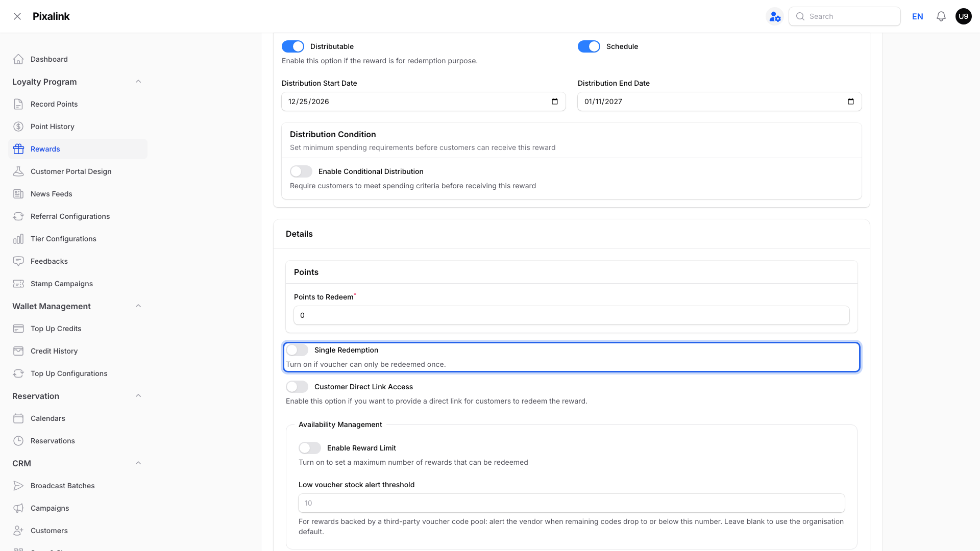Image resolution: width=980 pixels, height=551 pixels.
Task: Navigate to Customers in CRM
Action: pyautogui.click(x=78, y=531)
